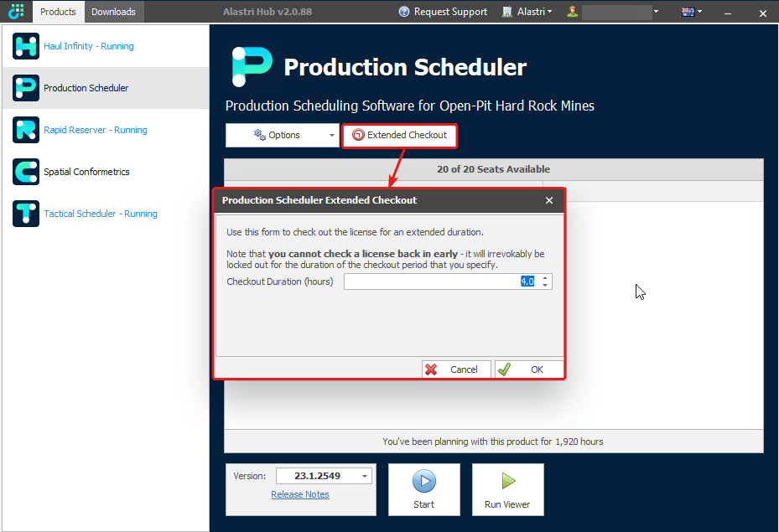Click 'Production Scheduler Extended Checkout' dialog title
This screenshot has height=532, width=779.
[x=319, y=200]
